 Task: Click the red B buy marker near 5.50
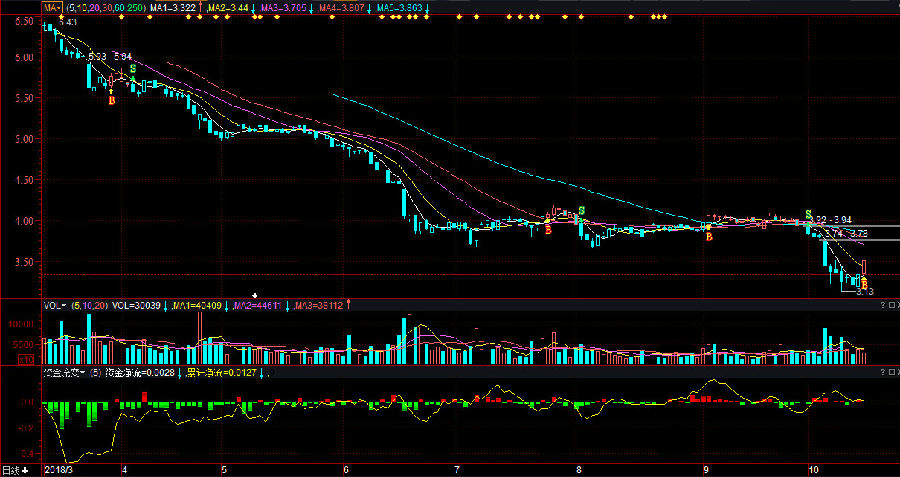point(111,100)
